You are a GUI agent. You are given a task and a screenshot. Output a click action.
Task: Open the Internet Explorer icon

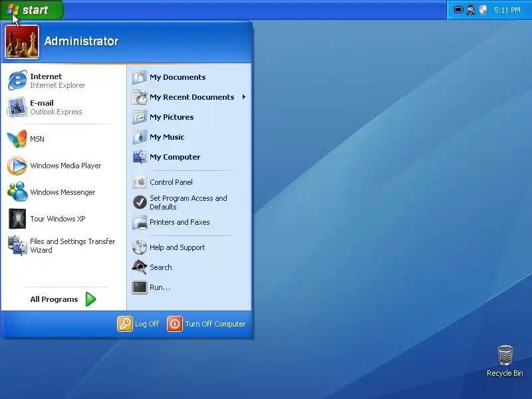tap(17, 80)
